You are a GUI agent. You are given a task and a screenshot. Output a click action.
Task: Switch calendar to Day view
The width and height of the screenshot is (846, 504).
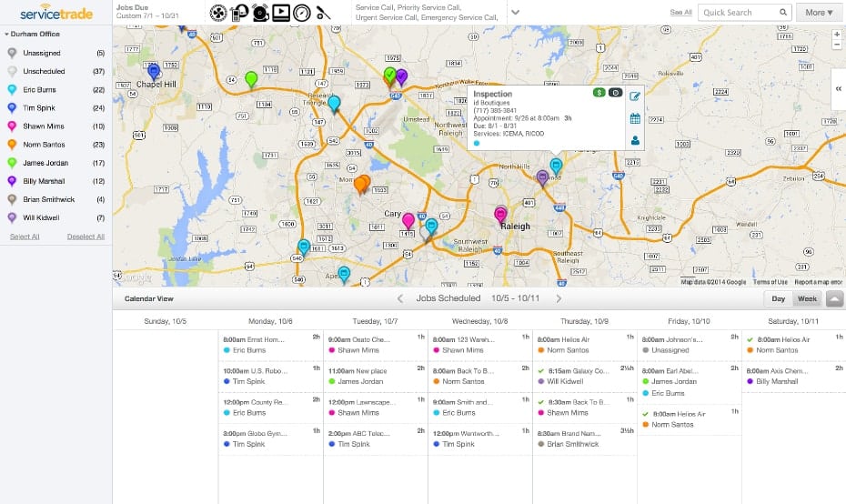click(778, 298)
